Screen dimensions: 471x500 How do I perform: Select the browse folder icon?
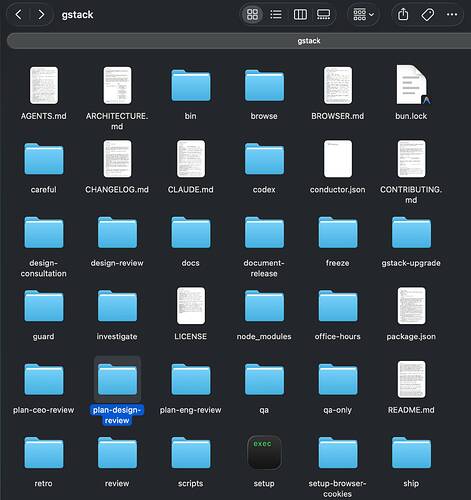point(264,85)
